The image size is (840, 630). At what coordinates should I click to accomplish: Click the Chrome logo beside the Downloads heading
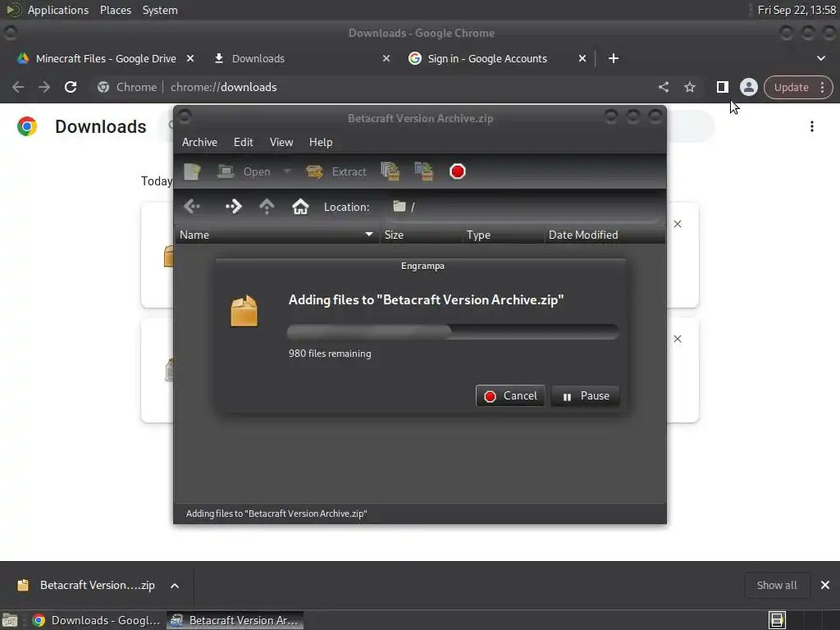pos(27,126)
